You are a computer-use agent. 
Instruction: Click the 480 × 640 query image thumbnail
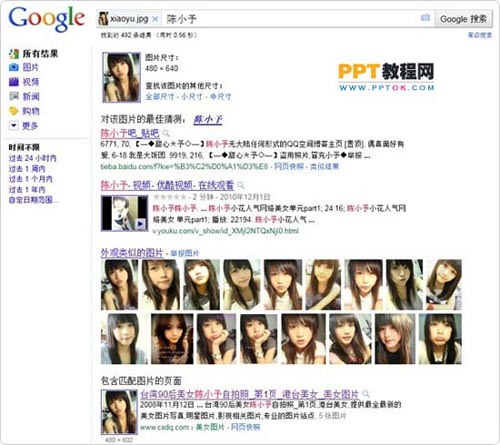[x=121, y=77]
